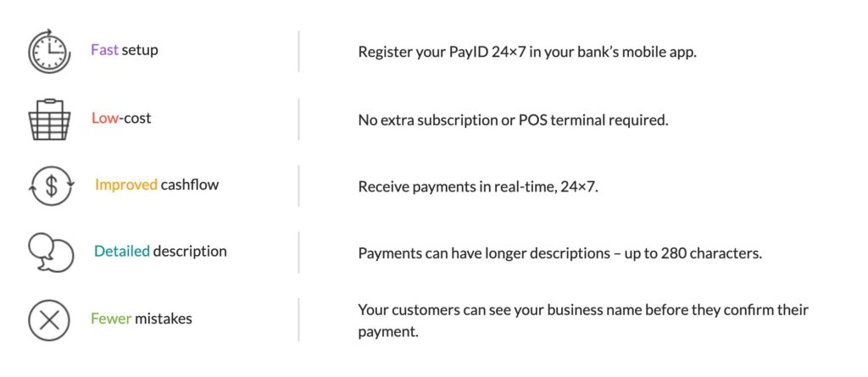Viewport: 868px width, 377px height.
Task: Select the Detailed description heading
Action: 160,252
